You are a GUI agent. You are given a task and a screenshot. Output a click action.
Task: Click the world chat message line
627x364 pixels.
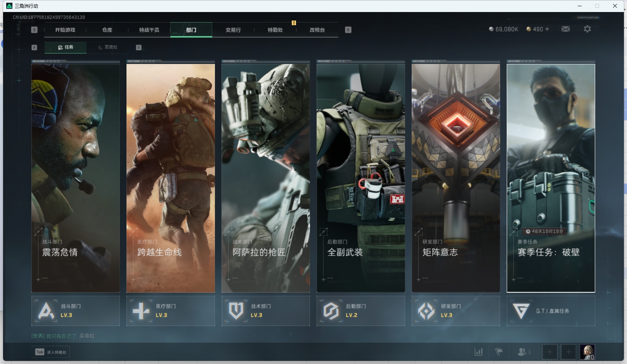point(63,336)
